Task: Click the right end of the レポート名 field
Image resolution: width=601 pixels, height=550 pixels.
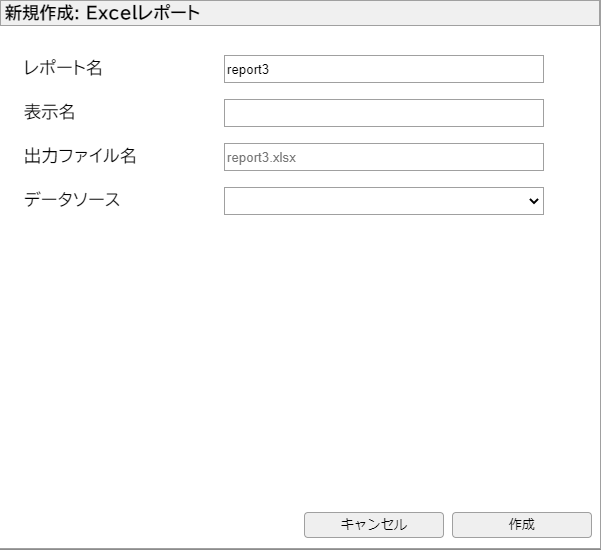Action: point(535,69)
